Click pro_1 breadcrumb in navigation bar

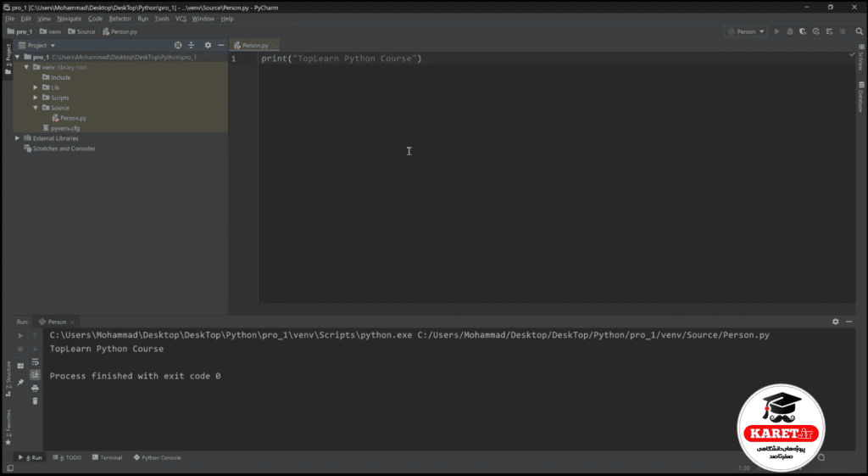point(20,31)
